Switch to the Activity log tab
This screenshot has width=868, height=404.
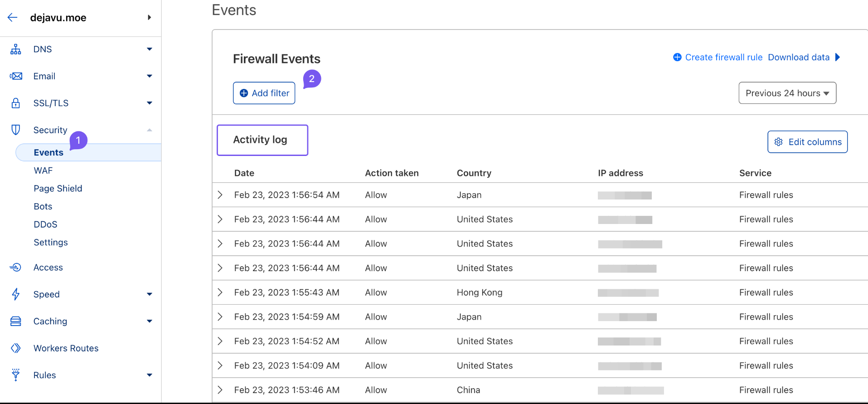(x=262, y=140)
